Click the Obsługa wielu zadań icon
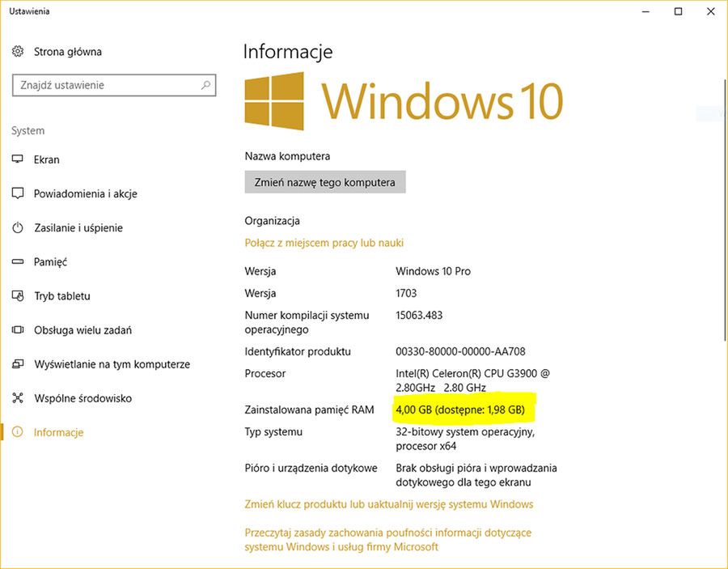This screenshot has height=569, width=728. (x=18, y=329)
